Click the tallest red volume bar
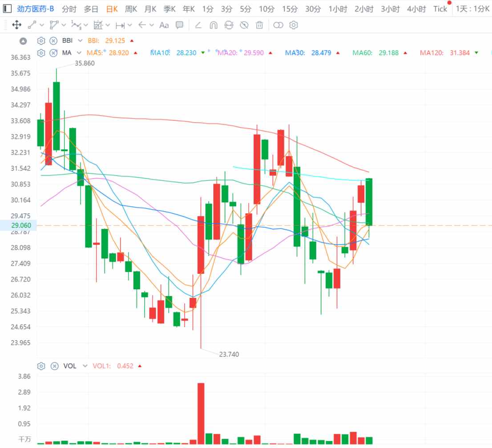The width and height of the screenshot is (492, 448). click(x=201, y=413)
